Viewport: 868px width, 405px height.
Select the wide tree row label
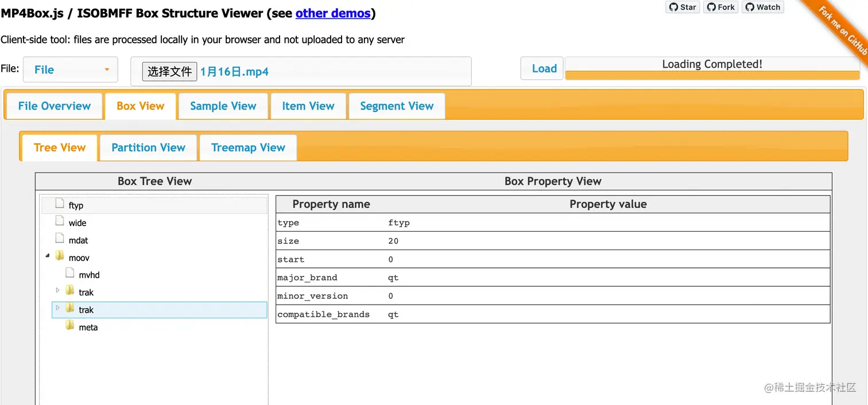77,223
